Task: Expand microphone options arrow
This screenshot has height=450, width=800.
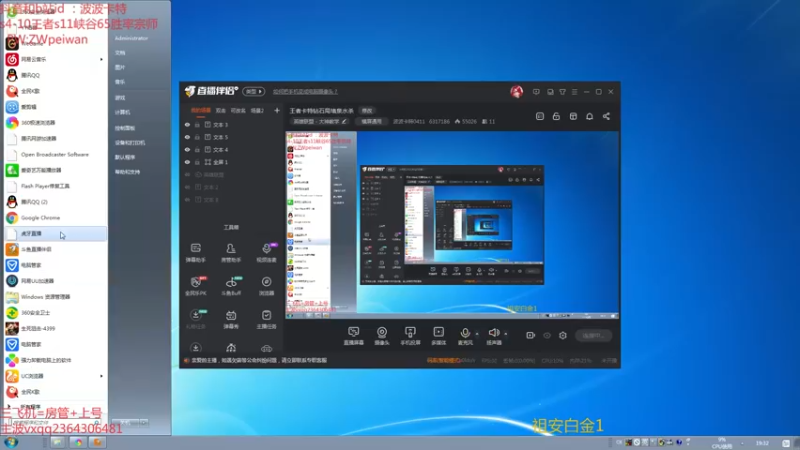Action: [477, 334]
